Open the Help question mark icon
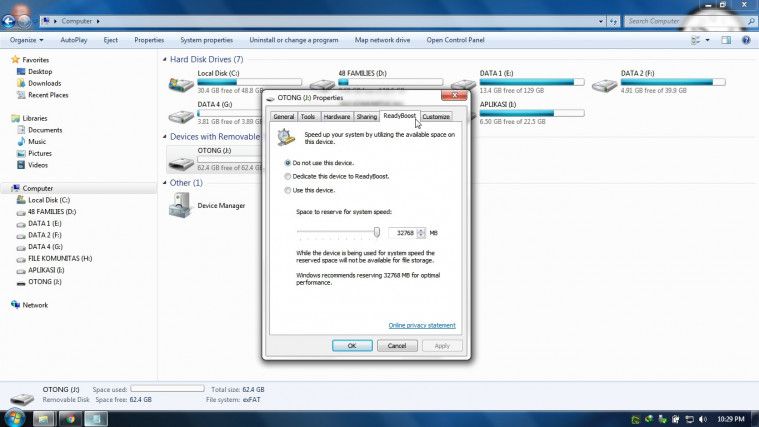Image resolution: width=759 pixels, height=427 pixels. point(746,40)
